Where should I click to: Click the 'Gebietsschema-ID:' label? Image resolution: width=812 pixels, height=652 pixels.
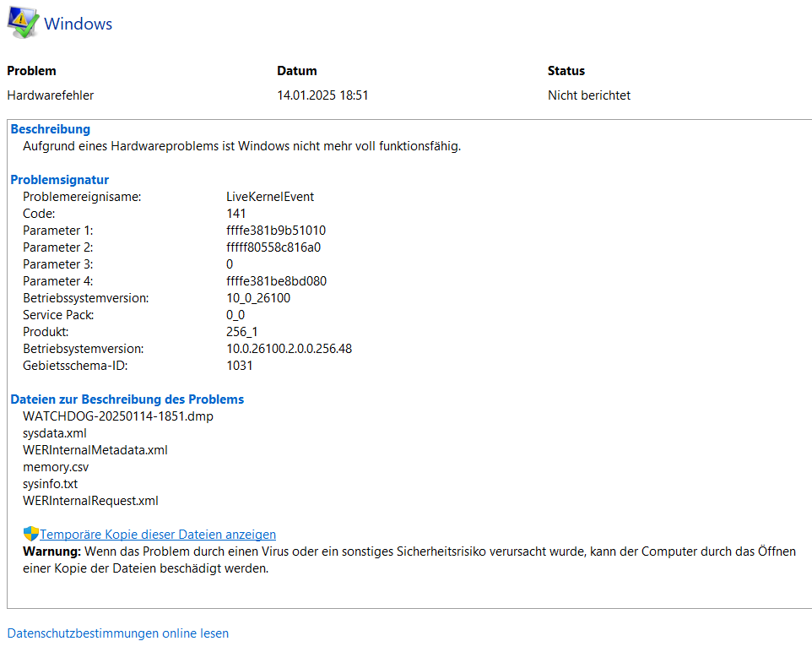[x=75, y=366]
